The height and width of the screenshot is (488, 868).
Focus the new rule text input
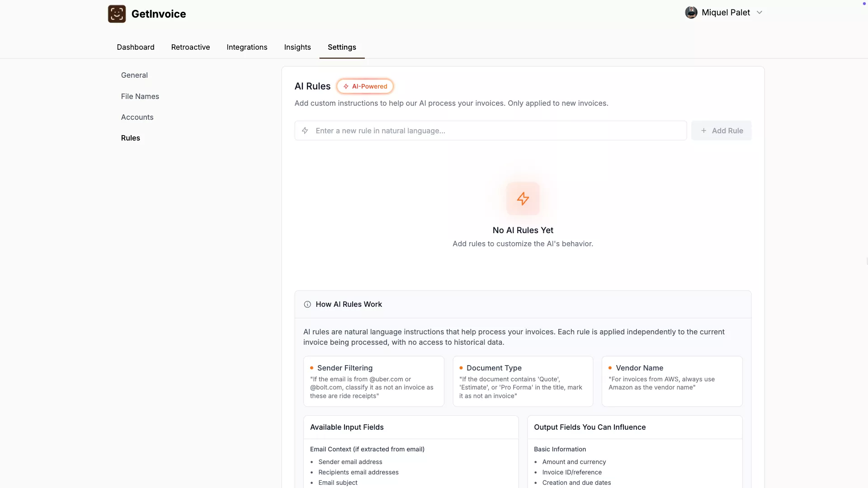point(497,131)
